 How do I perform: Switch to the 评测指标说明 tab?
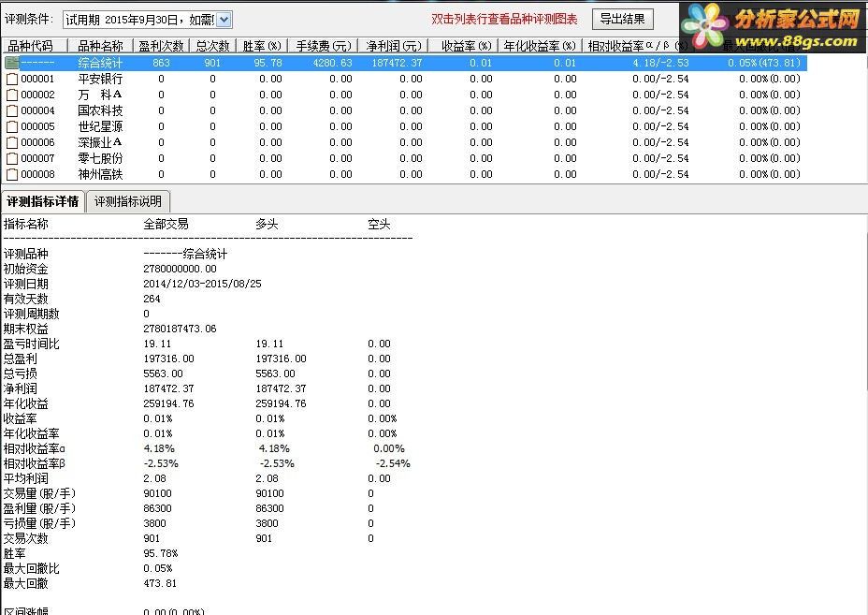128,201
